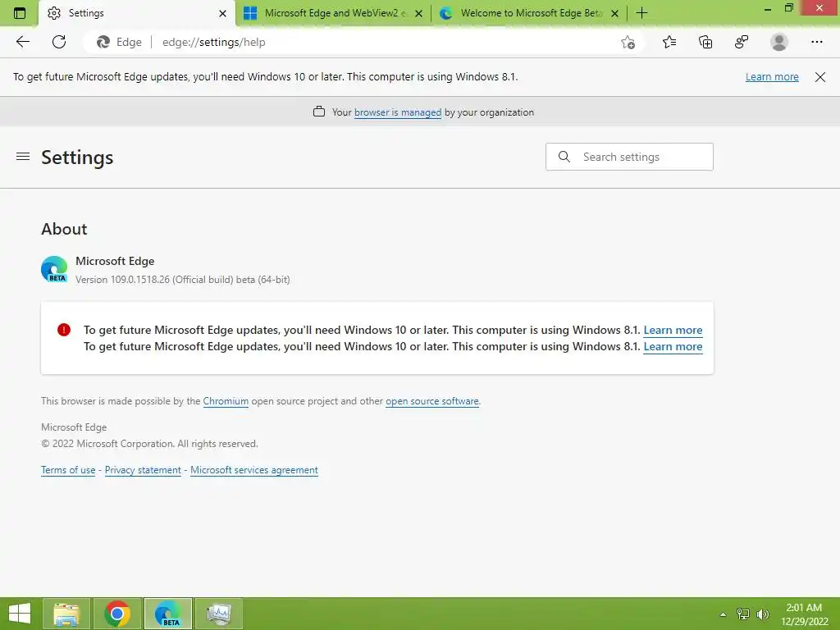840x630 pixels.
Task: Click Learn more in the notification bar
Action: click(x=772, y=77)
